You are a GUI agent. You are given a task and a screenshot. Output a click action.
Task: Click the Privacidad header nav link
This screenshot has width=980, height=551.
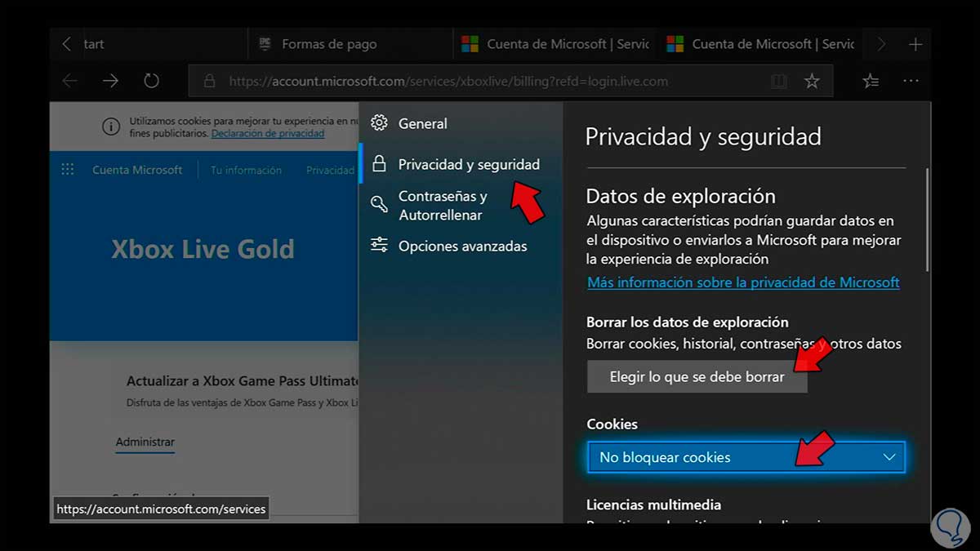(x=330, y=170)
